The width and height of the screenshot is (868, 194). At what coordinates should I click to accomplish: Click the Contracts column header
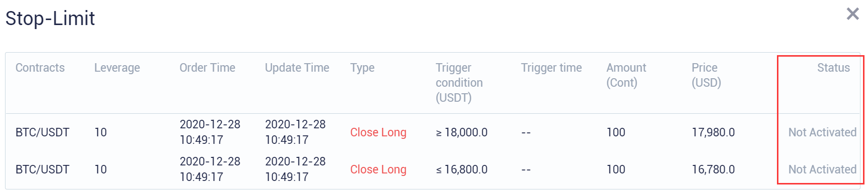coord(40,68)
